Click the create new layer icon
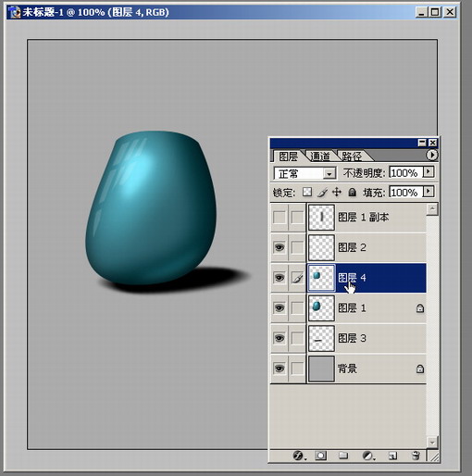472x476 pixels. pos(392,456)
